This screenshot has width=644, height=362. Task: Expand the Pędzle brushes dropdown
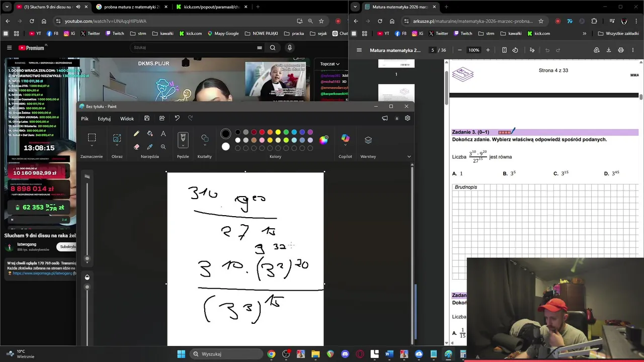click(x=183, y=146)
